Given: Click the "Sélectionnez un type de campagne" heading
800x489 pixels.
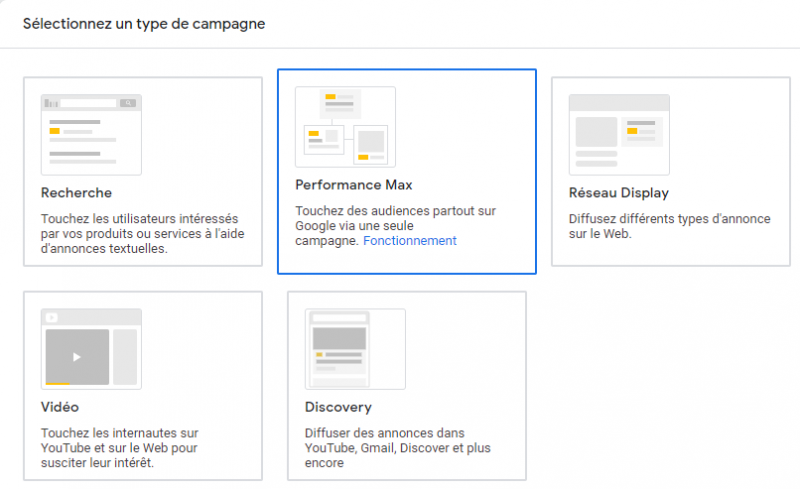Looking at the screenshot, I should (144, 23).
